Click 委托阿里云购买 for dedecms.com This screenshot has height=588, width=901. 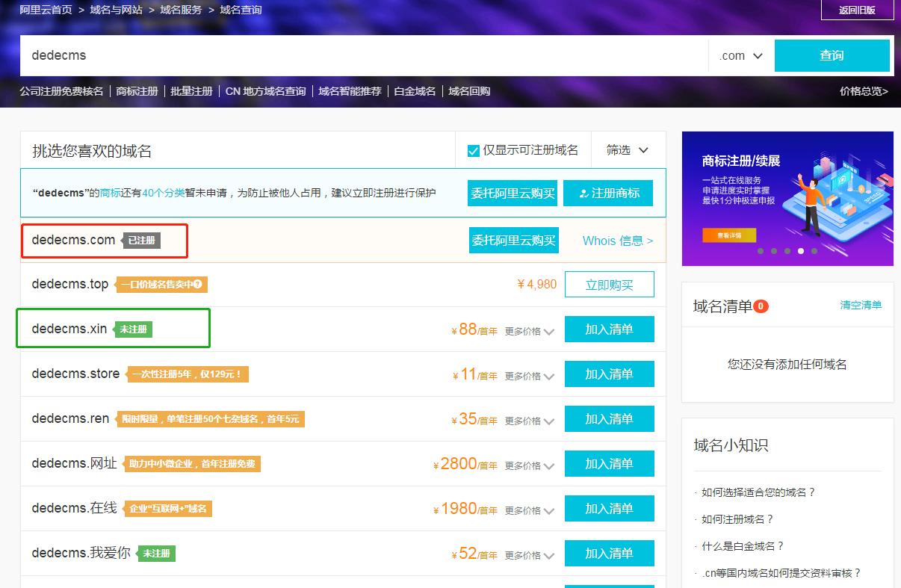tap(513, 240)
